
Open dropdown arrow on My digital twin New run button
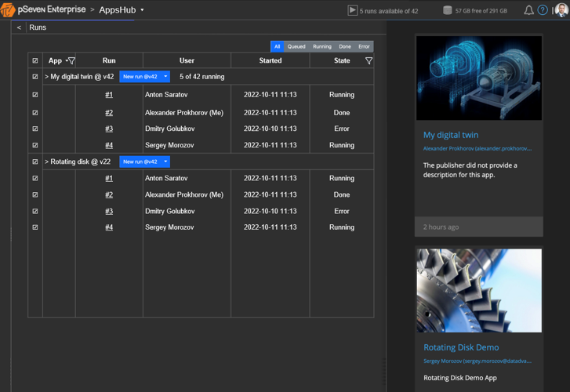click(x=165, y=76)
